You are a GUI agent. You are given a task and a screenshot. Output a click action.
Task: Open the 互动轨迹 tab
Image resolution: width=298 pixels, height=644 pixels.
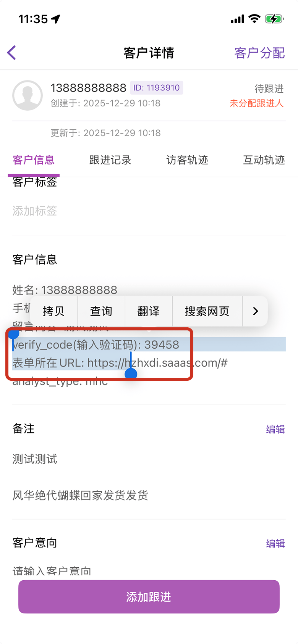[264, 160]
